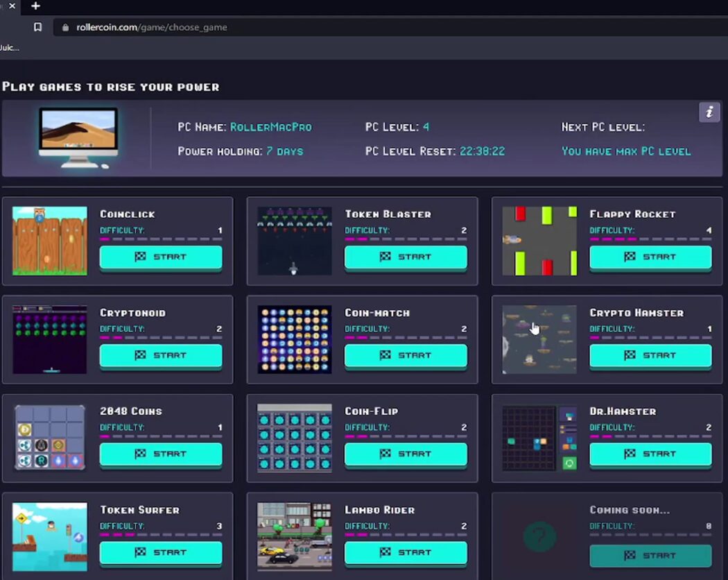Click the Dr.Hamster game thumbnail
The width and height of the screenshot is (728, 580).
(539, 438)
